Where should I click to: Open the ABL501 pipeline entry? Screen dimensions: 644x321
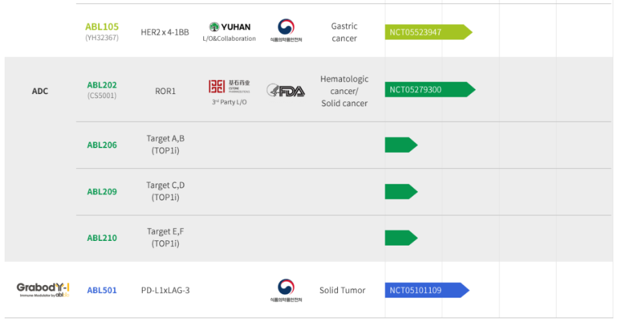tap(102, 290)
